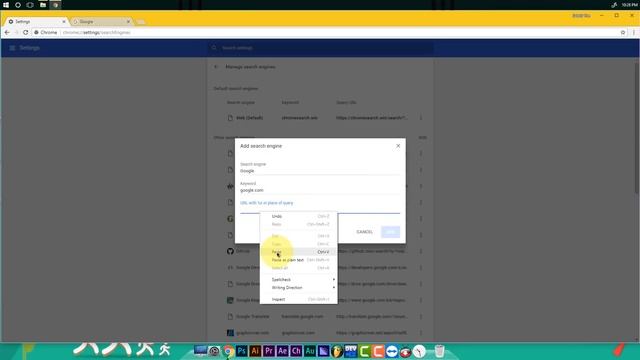Open more actions for Google Translate row
Screen dimensions: 640x360
tap(420, 316)
